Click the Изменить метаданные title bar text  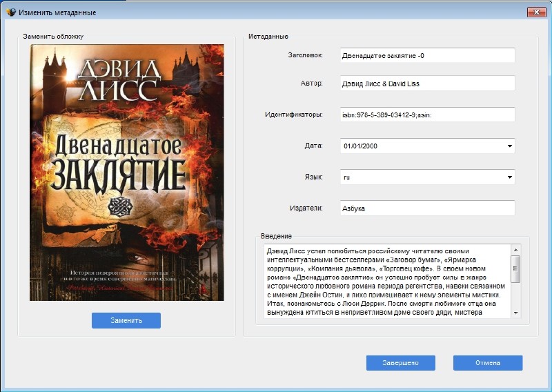pos(57,12)
